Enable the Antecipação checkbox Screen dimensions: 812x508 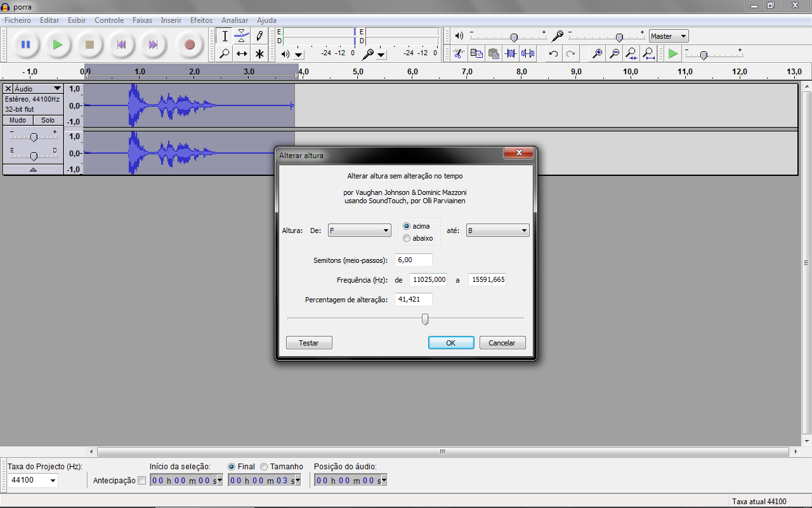click(x=141, y=481)
